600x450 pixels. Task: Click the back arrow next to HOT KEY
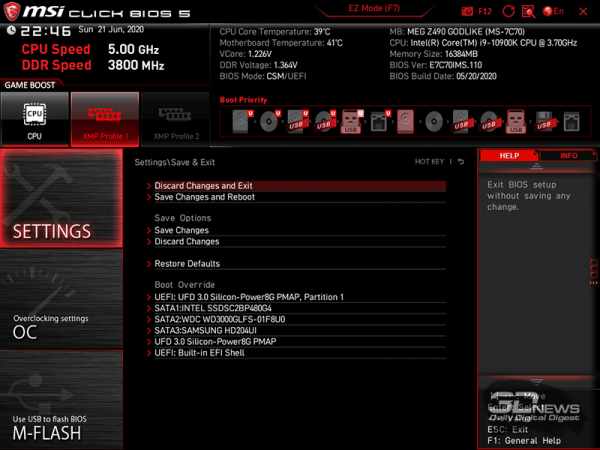[x=461, y=161]
